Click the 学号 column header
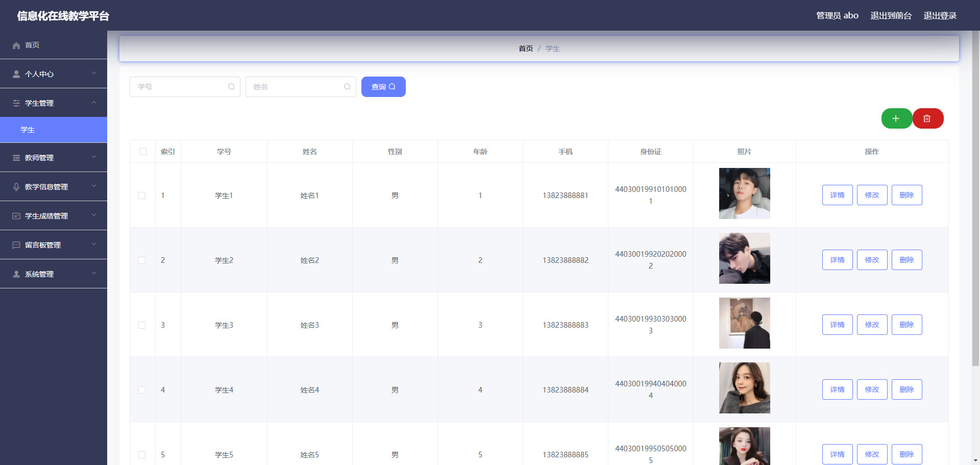Image resolution: width=980 pixels, height=465 pixels. tap(224, 152)
